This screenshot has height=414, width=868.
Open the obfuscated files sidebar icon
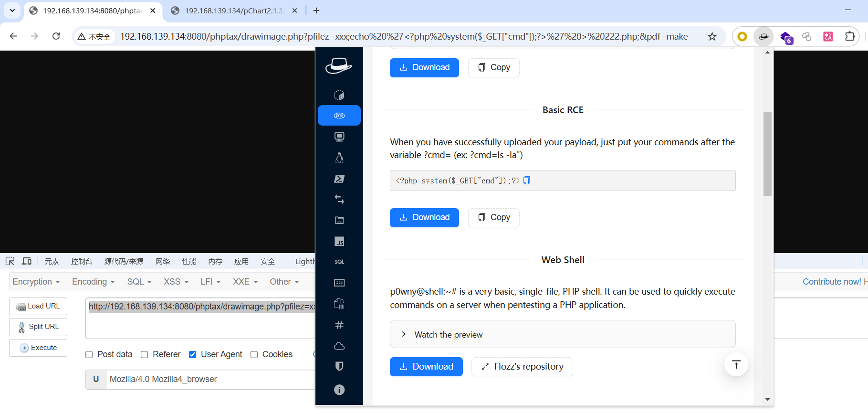pos(339,304)
